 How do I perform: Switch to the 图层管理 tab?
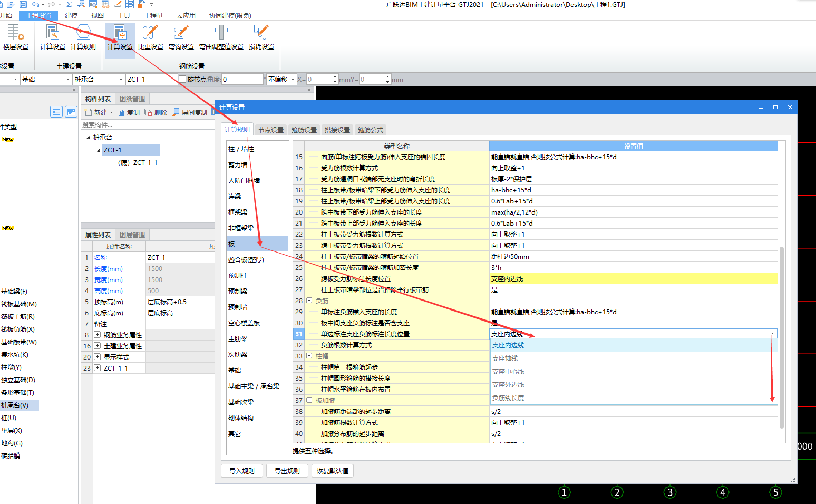coord(132,235)
